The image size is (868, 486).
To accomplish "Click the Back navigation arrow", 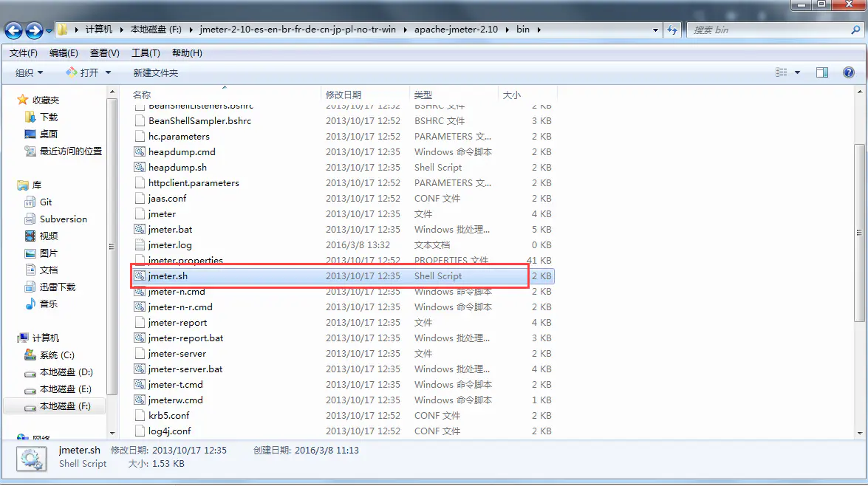I will [14, 30].
